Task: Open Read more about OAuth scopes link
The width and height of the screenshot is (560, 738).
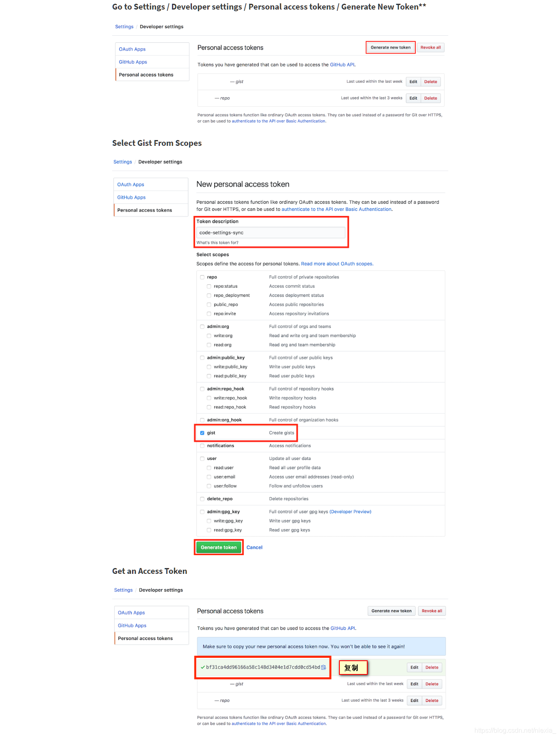Action: click(x=336, y=264)
